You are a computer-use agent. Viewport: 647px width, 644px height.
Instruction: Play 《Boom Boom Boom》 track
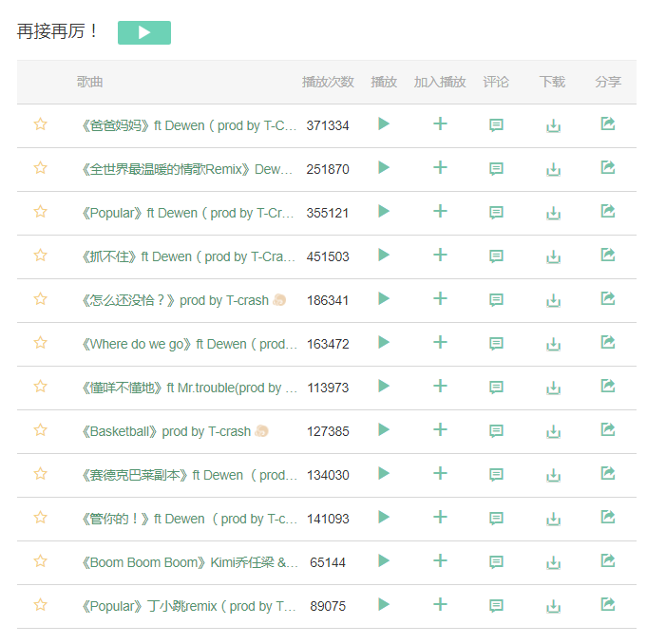click(384, 561)
